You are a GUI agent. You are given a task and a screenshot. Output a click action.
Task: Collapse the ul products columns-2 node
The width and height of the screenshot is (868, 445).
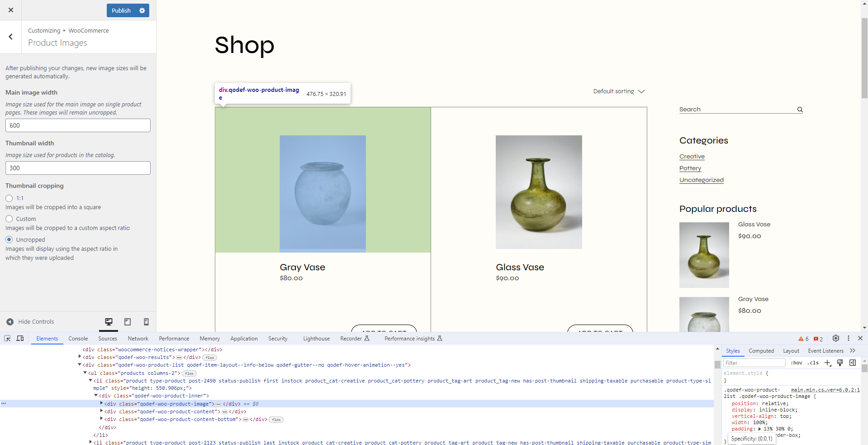coord(85,373)
